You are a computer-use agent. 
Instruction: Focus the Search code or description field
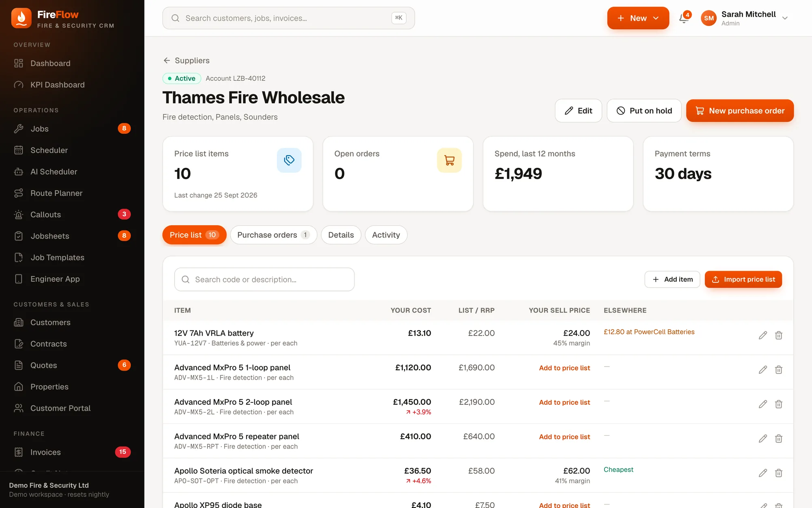pyautogui.click(x=264, y=280)
